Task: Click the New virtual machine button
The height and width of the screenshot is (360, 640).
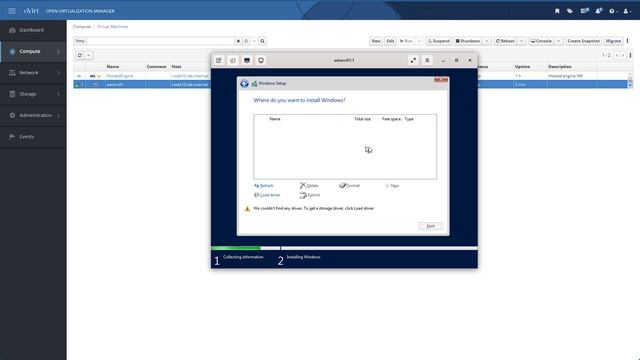Action: [x=376, y=41]
